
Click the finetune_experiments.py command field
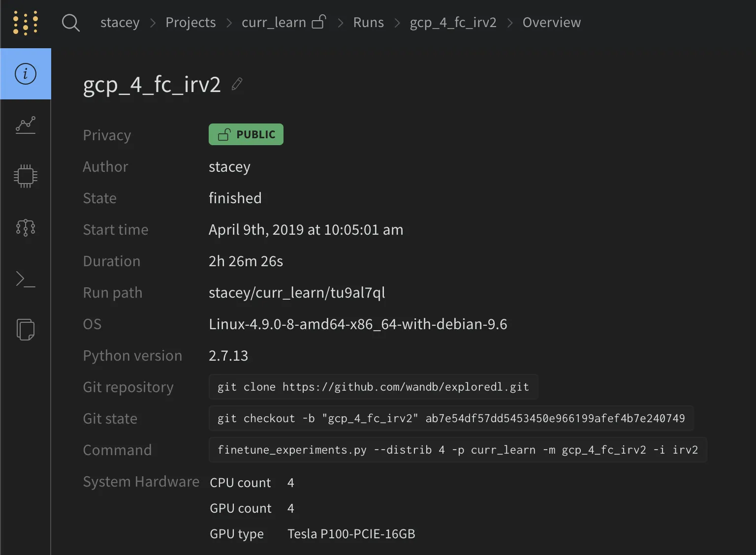pos(458,450)
